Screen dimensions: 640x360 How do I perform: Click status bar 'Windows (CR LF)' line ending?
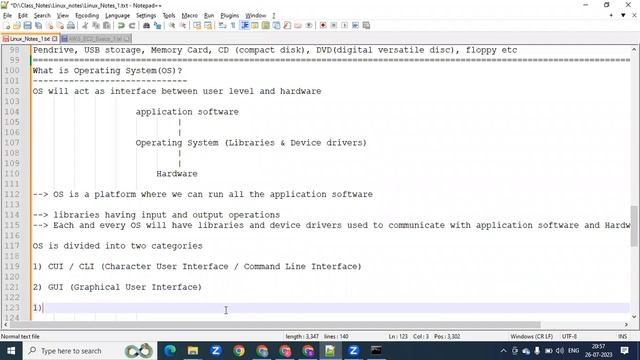click(531, 336)
